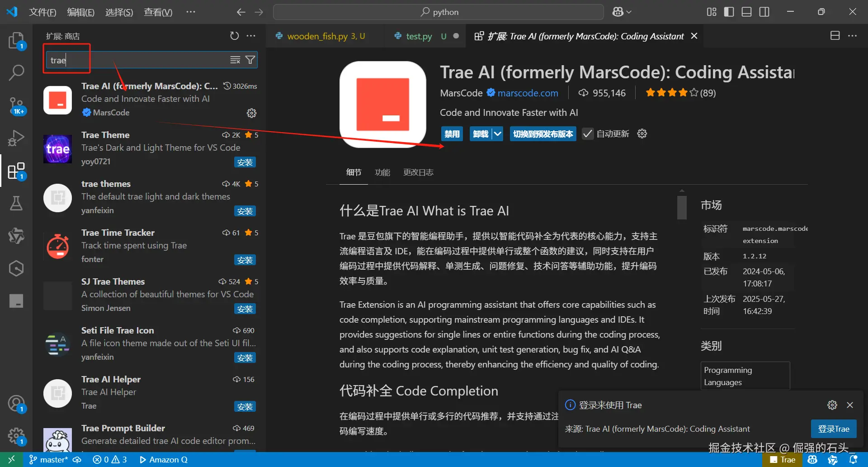868x467 pixels.
Task: Expand the overflow menu in menu bar
Action: point(191,12)
